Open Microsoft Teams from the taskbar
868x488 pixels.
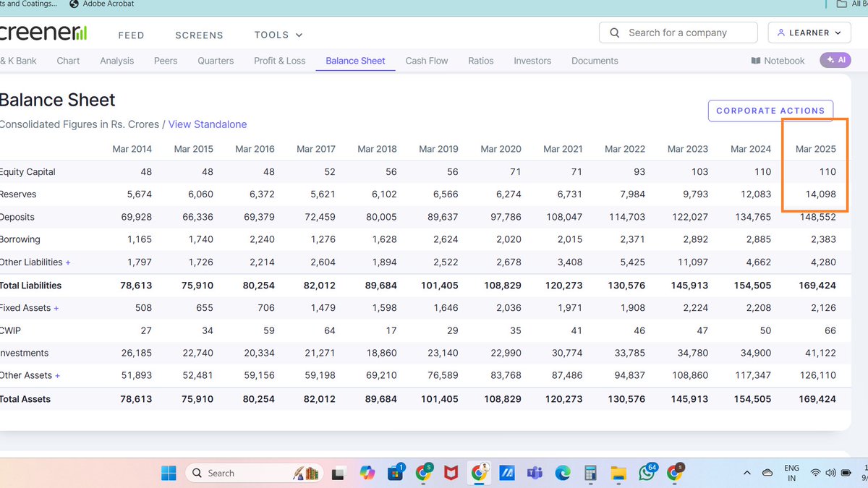535,473
